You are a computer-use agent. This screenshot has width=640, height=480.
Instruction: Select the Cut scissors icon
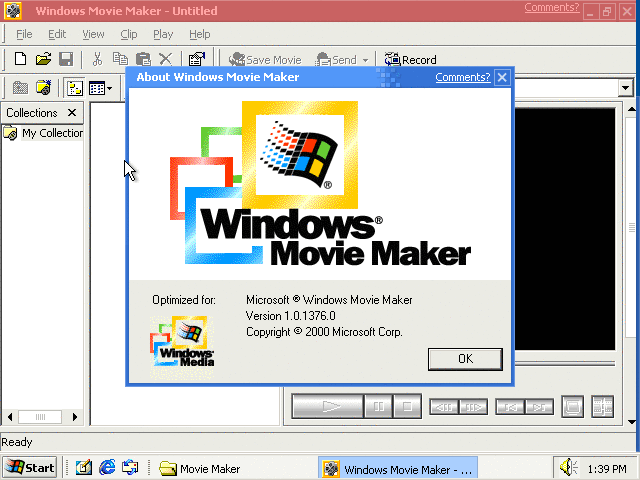pyautogui.click(x=97, y=59)
